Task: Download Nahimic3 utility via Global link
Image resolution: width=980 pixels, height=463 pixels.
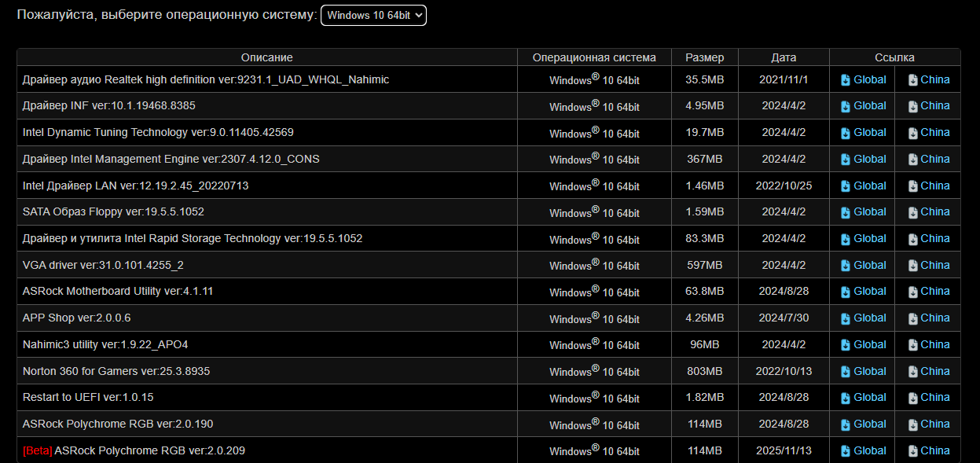Action: (x=869, y=344)
